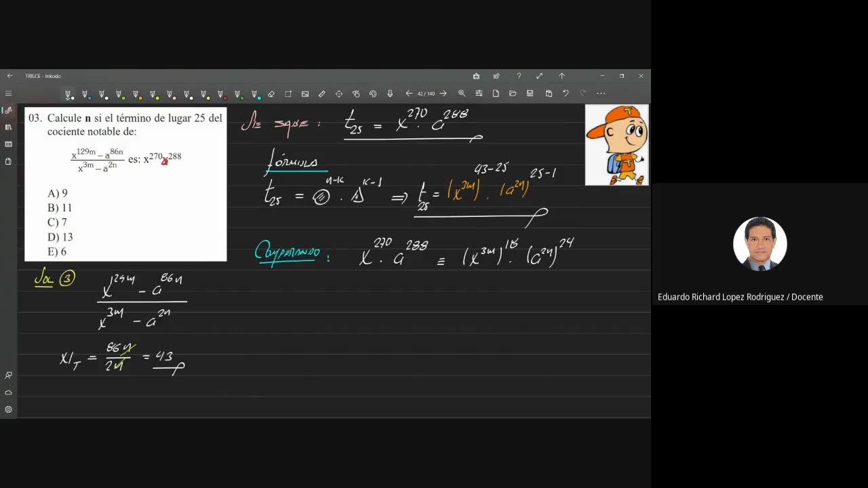
Task: Click the TRILCE - Inkodo window title
Action: click(43, 76)
